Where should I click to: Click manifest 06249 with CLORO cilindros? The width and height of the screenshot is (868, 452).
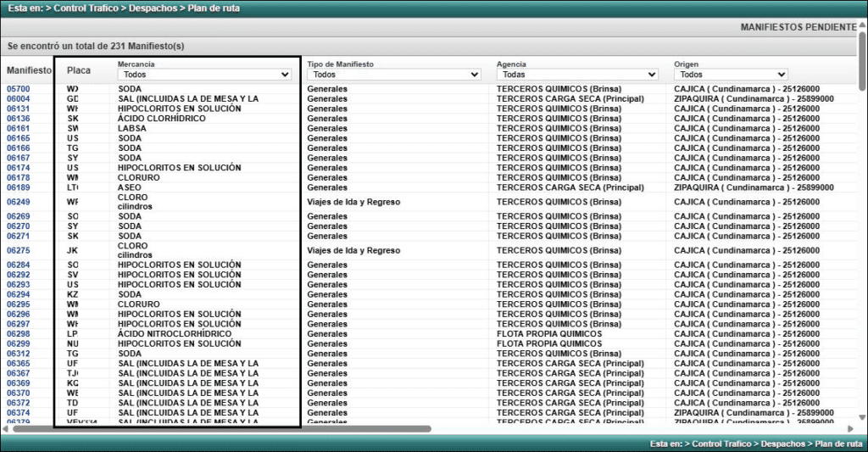click(19, 202)
